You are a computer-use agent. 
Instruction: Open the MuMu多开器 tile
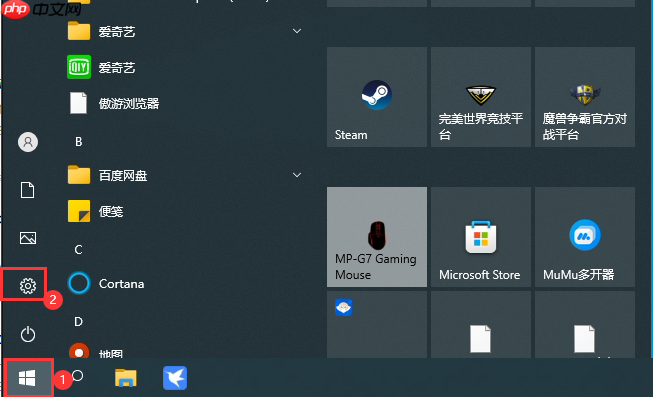[x=585, y=237]
